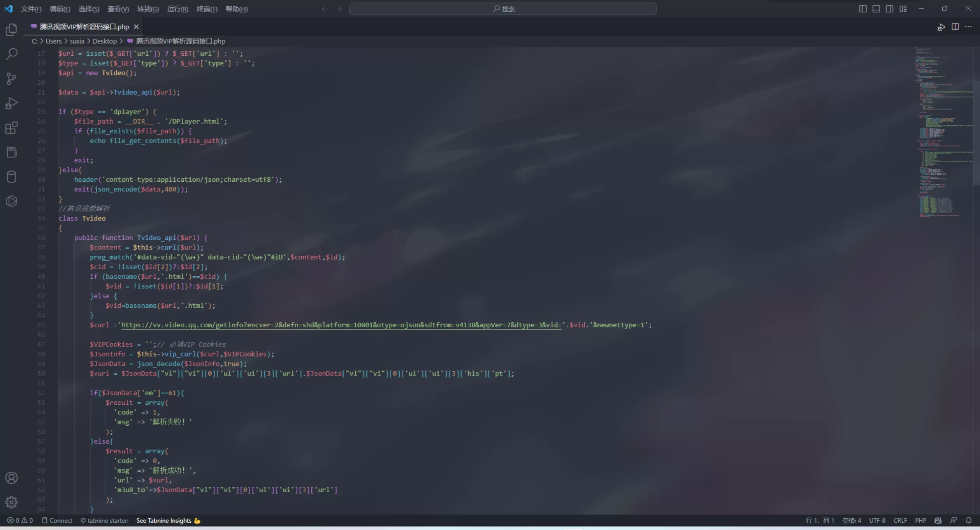Open the Run and Debug view
The width and height of the screenshot is (980, 530).
(x=11, y=103)
